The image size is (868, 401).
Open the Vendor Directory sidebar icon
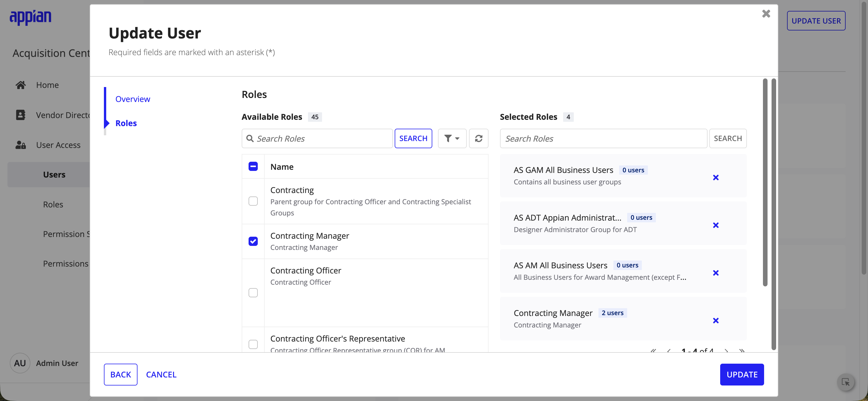[x=21, y=115]
